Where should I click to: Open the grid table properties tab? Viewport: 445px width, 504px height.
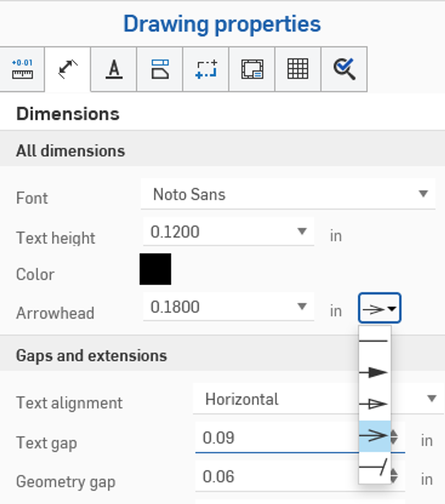tap(298, 69)
